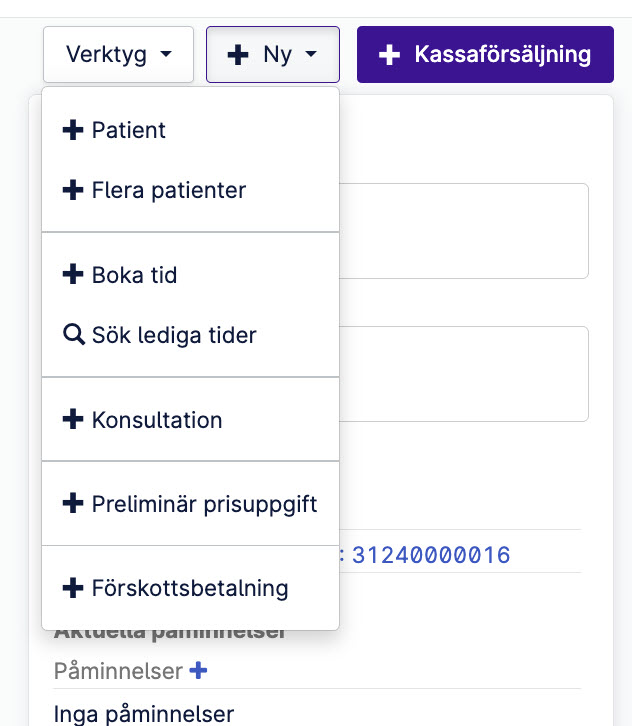632x726 pixels.
Task: Click the upper empty text box behind the menu
Action: point(463,231)
